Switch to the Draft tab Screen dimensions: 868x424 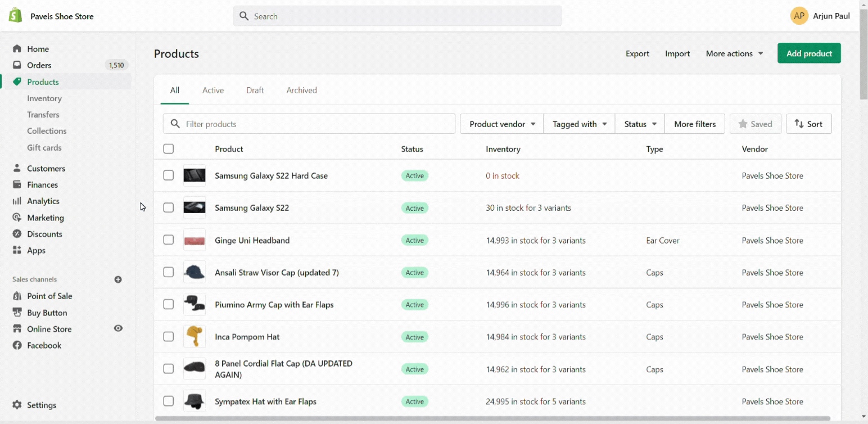coord(255,90)
